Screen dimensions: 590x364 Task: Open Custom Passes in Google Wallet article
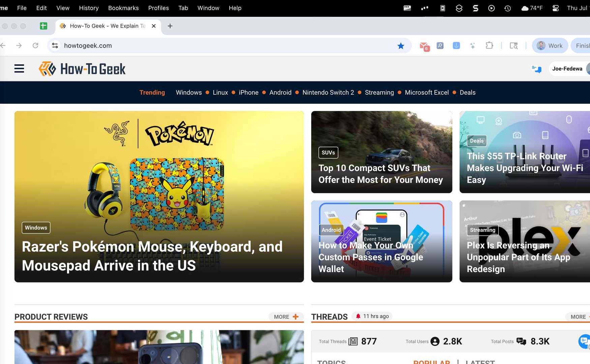(x=371, y=257)
